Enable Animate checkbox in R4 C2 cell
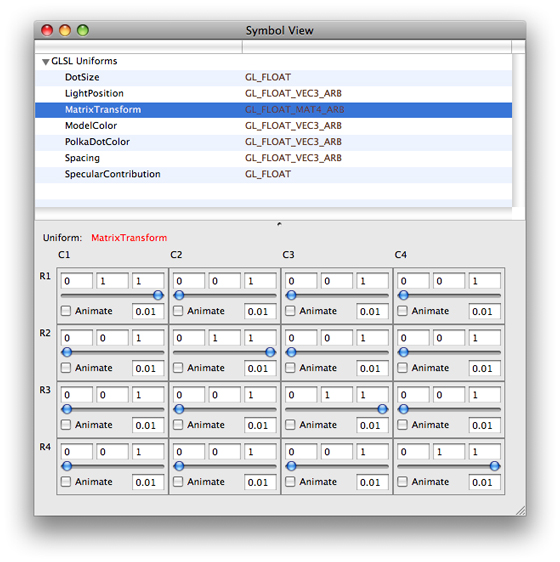 (x=178, y=482)
